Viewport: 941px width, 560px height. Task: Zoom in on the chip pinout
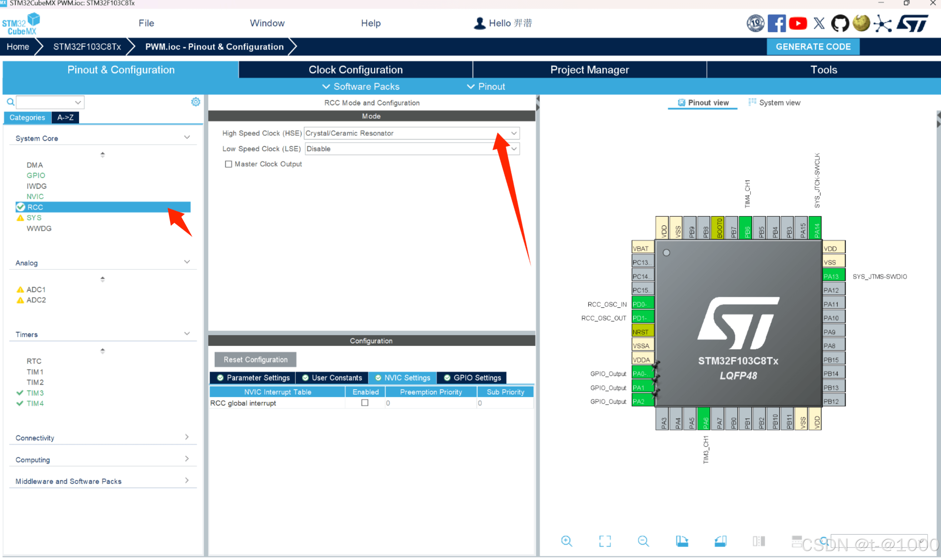566,541
